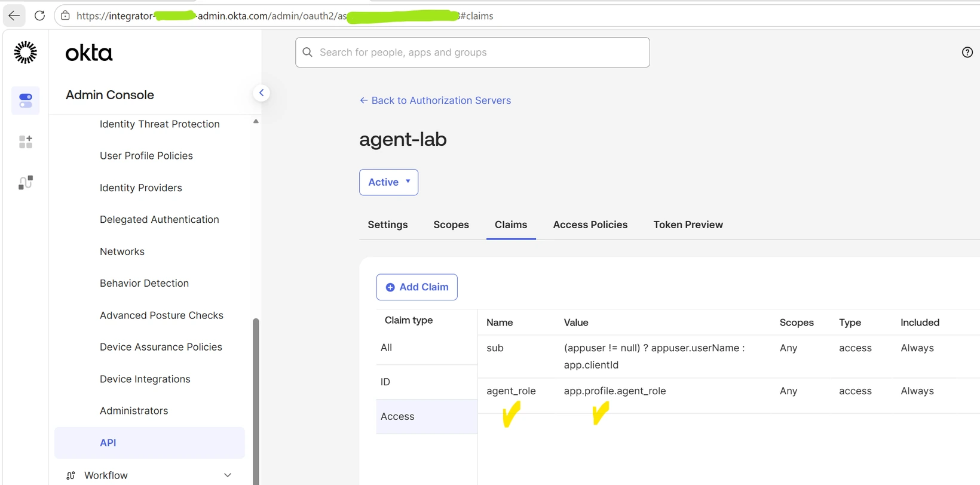Open Device Assurance Policies in the sidebar
This screenshot has height=485, width=980.
pyautogui.click(x=161, y=347)
